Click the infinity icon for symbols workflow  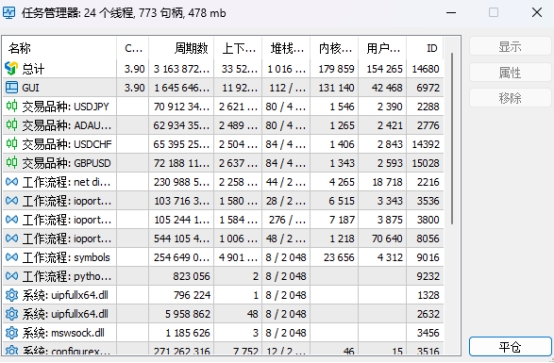(x=12, y=257)
